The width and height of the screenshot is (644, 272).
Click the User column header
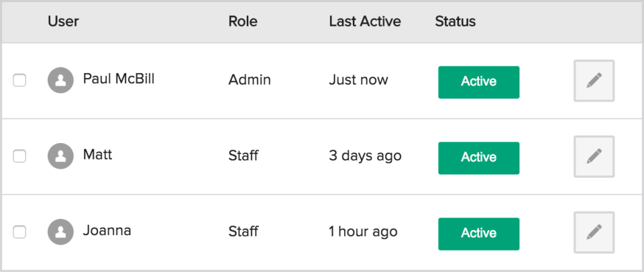[x=63, y=21]
